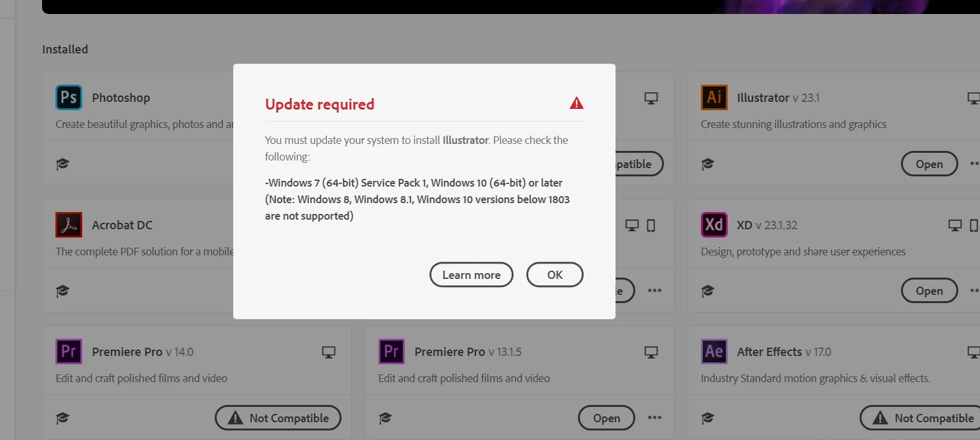The height and width of the screenshot is (440, 980).
Task: Open the Illustrator v 23.1 app
Action: pyautogui.click(x=929, y=164)
